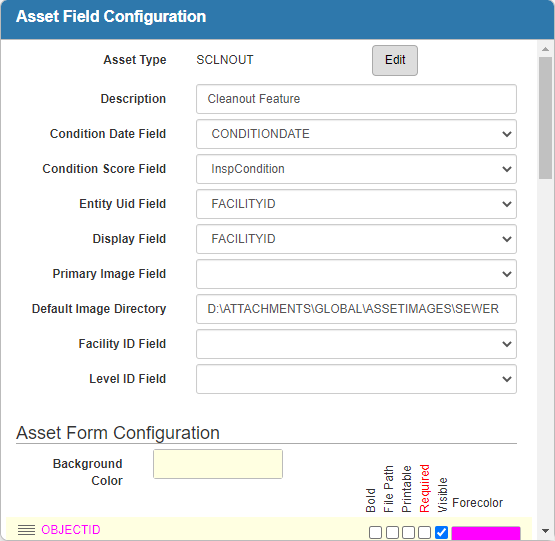Click the Default Image Directory field

pyautogui.click(x=356, y=309)
